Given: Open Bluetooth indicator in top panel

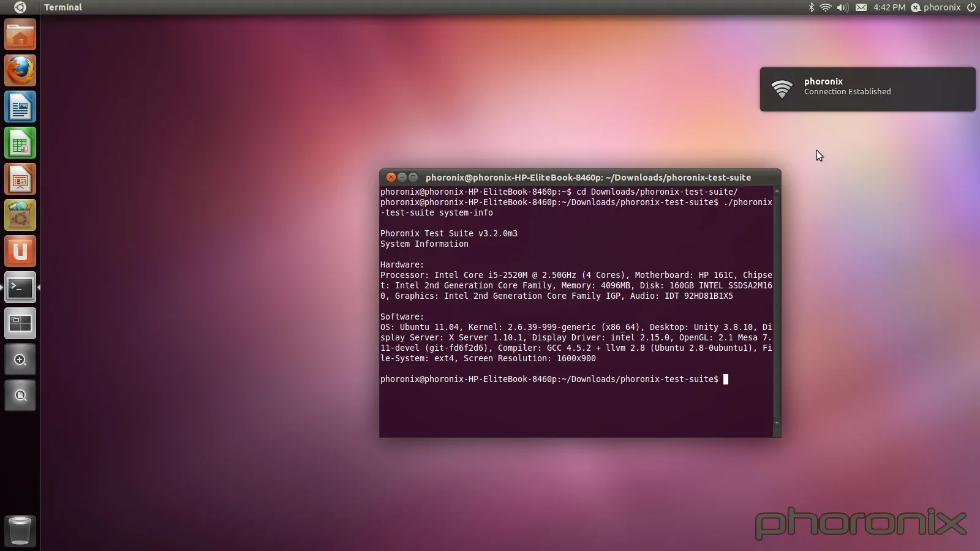Looking at the screenshot, I should pyautogui.click(x=811, y=7).
